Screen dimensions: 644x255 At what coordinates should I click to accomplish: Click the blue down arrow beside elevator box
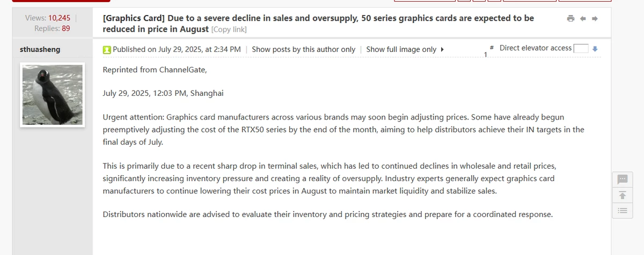pos(595,49)
